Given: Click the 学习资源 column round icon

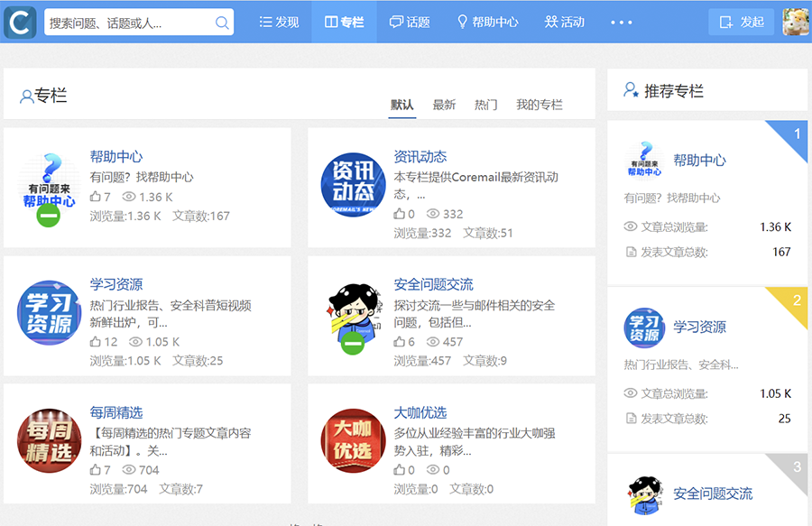Looking at the screenshot, I should point(49,313).
